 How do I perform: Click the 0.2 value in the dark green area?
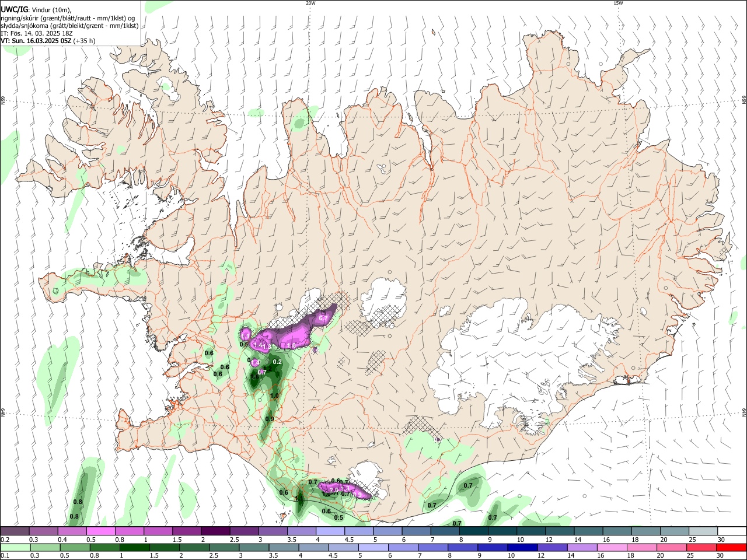(x=278, y=362)
